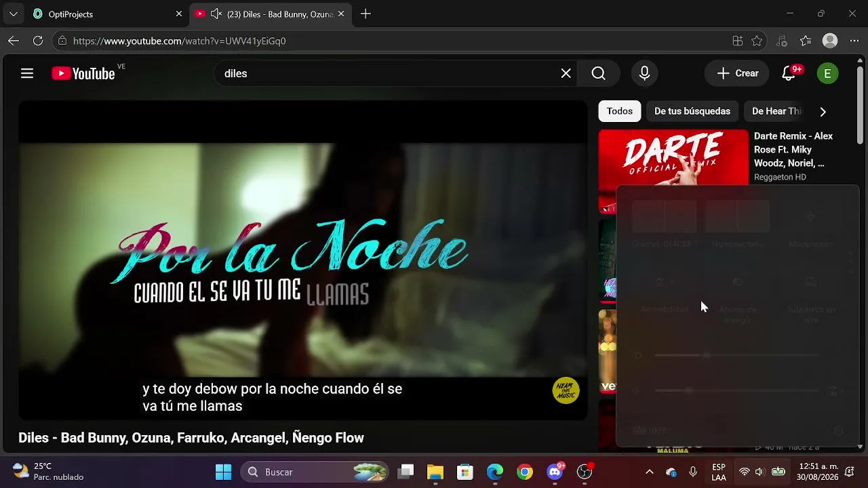Open the YouTube guide hamburger menu
This screenshot has height=488, width=868.
(x=27, y=73)
